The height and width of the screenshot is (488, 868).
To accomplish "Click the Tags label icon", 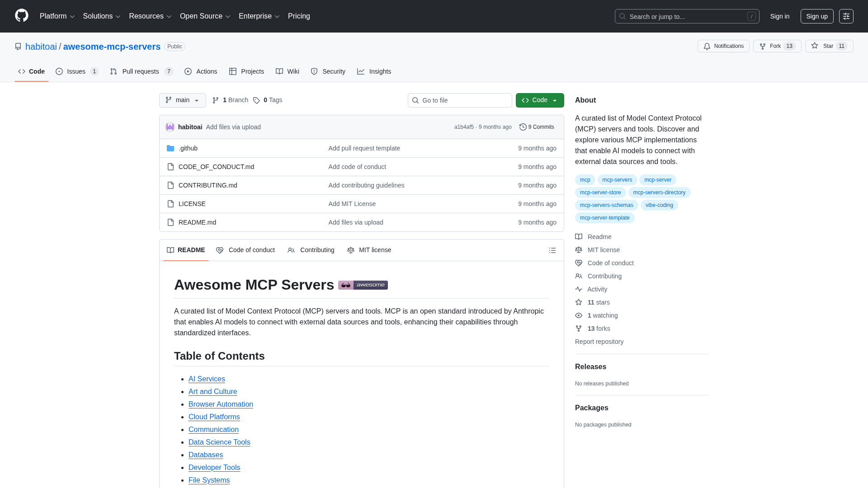I will pyautogui.click(x=256, y=100).
